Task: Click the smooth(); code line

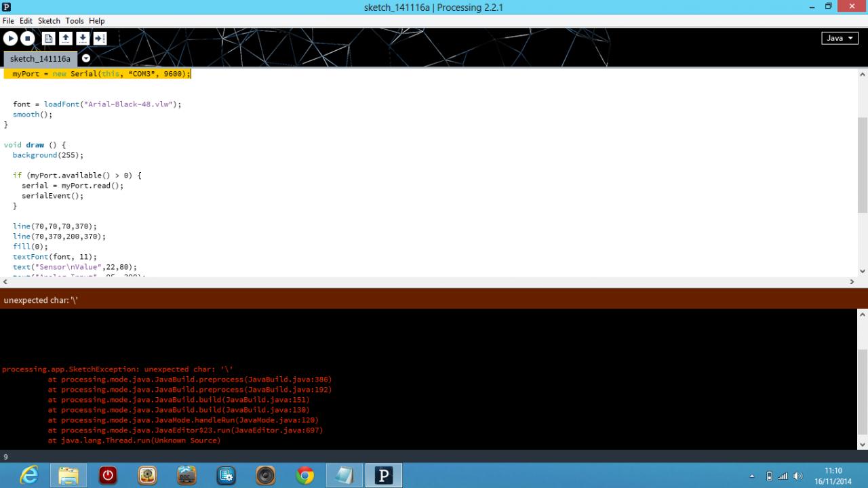Action: pyautogui.click(x=33, y=115)
